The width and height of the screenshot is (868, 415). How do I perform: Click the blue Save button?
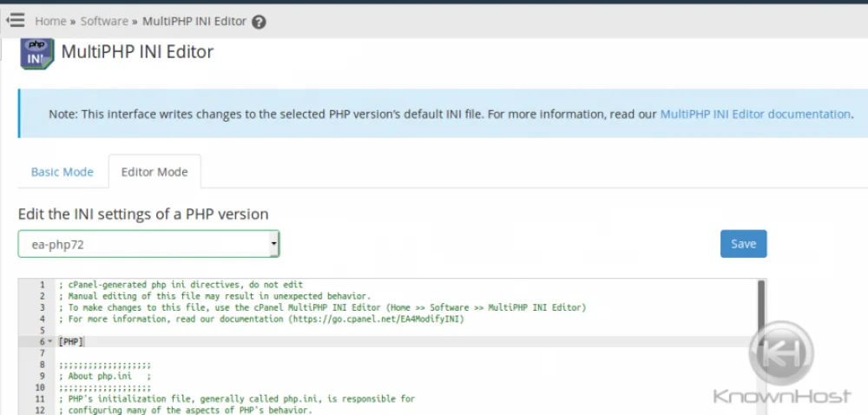(x=744, y=244)
